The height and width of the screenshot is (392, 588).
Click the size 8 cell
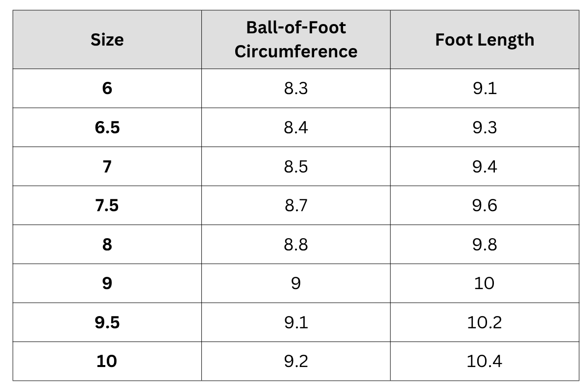click(107, 244)
